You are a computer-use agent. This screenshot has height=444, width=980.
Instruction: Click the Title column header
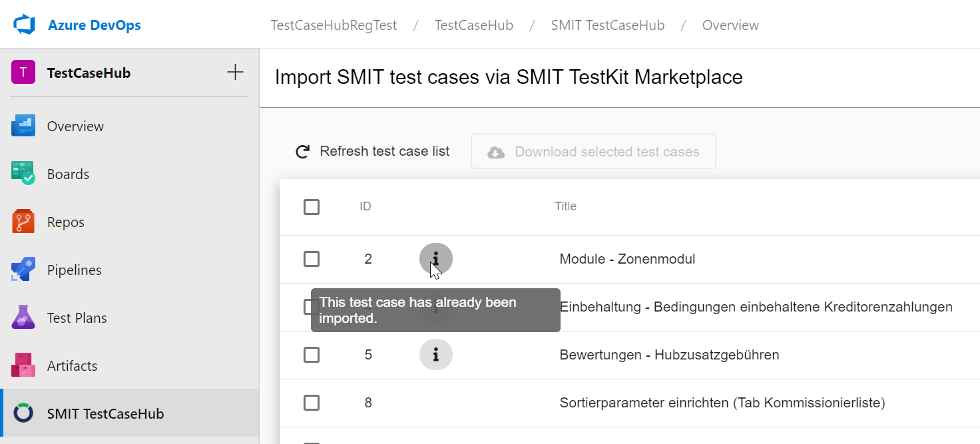tap(565, 206)
